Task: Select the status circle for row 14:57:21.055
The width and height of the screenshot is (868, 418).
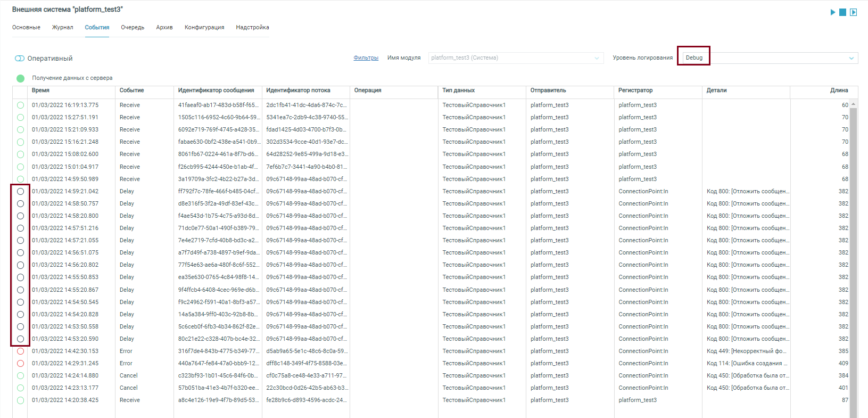Action: coord(20,241)
